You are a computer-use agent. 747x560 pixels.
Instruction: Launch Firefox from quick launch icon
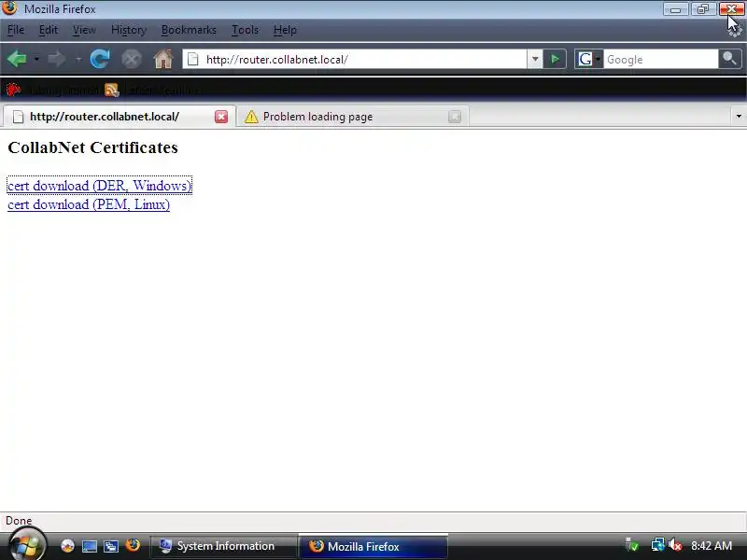point(133,545)
